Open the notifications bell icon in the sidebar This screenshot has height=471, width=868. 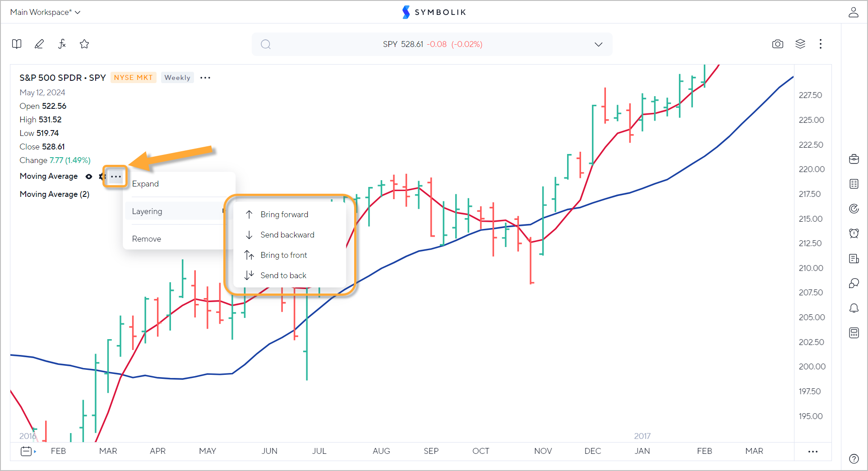point(854,308)
